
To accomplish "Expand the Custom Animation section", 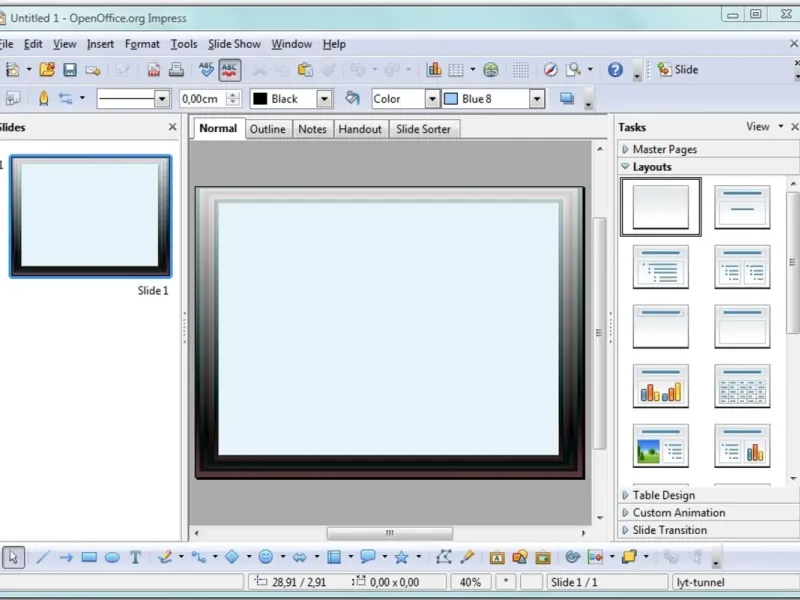I will click(x=707, y=513).
